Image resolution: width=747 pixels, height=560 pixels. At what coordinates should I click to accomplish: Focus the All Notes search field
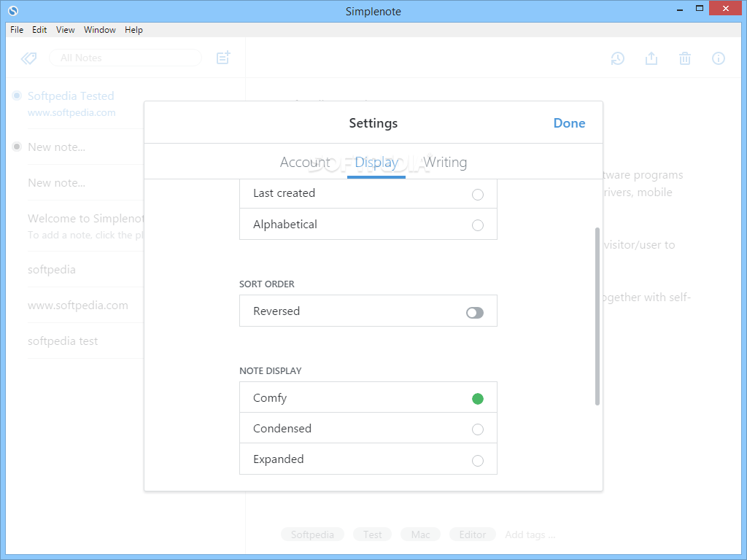(125, 58)
